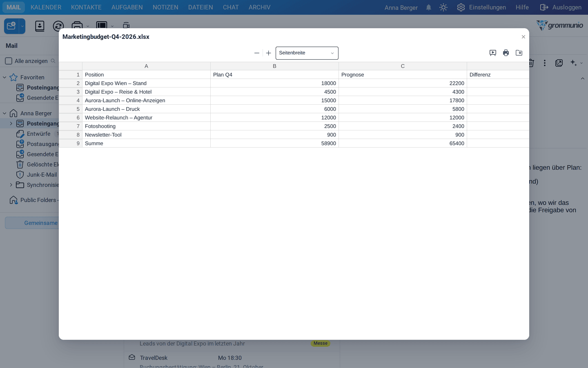This screenshot has height=368, width=588.
Task: Open the address book icon
Action: click(40, 26)
